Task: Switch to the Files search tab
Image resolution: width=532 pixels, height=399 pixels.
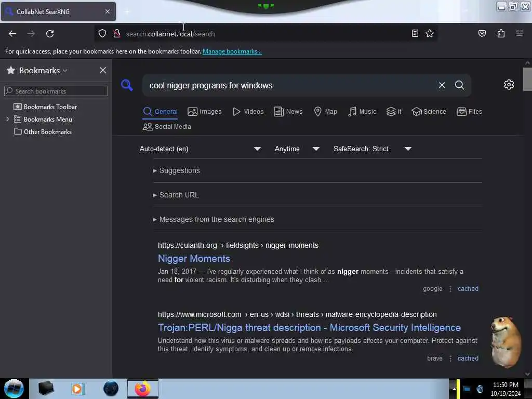Action: (x=469, y=111)
